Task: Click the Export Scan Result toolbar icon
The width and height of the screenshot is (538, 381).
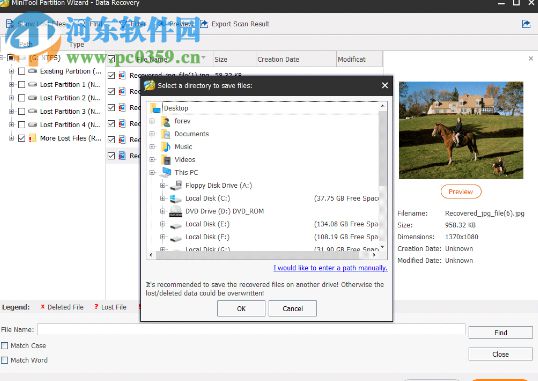Action: point(204,24)
